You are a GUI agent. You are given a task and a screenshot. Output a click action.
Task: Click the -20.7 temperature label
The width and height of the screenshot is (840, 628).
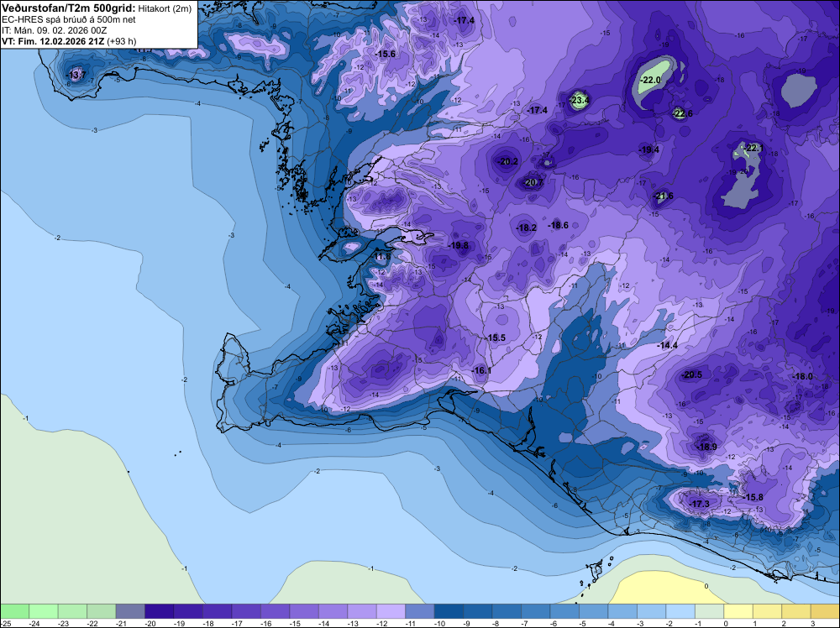coord(533,182)
